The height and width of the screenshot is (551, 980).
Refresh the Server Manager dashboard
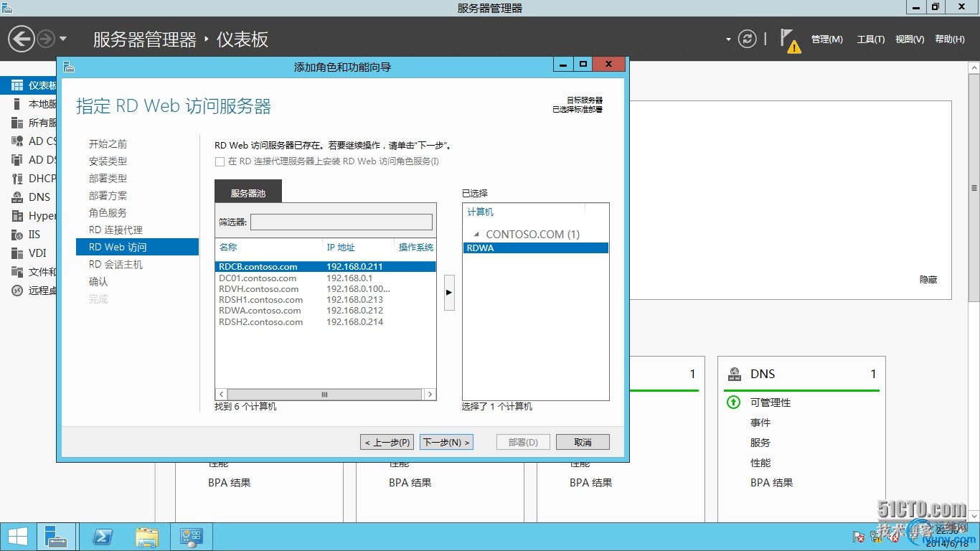748,39
